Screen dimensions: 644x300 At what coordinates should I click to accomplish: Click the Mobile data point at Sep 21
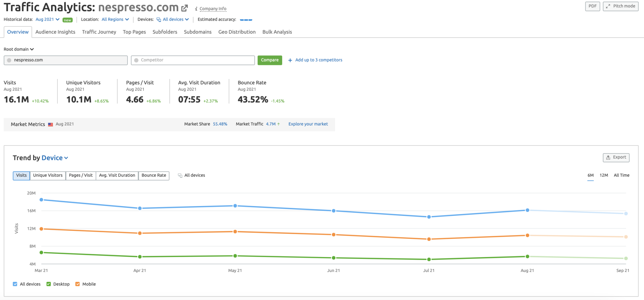point(626,237)
